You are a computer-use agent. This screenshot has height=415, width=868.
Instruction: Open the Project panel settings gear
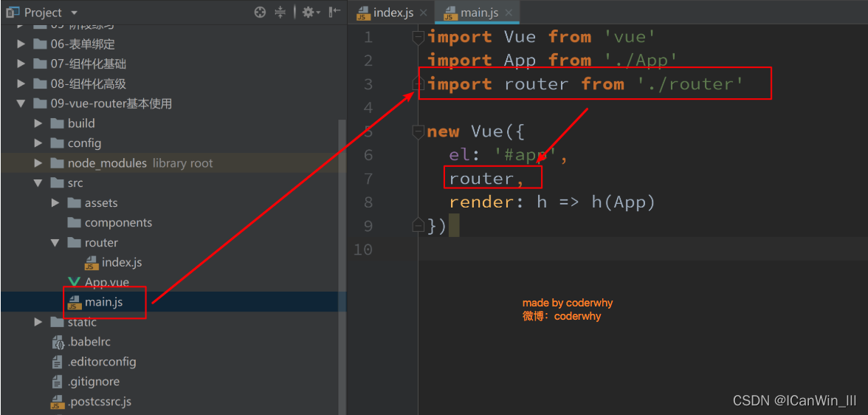(x=310, y=13)
